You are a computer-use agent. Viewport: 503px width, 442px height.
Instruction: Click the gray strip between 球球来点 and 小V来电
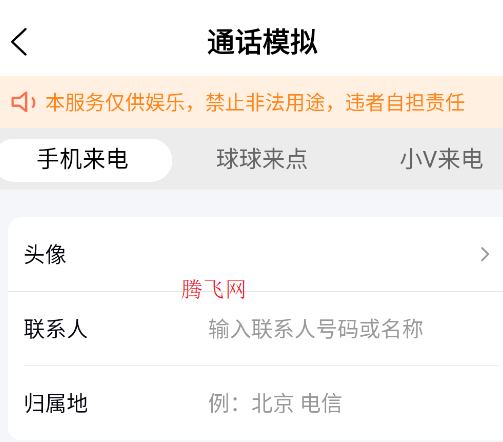coord(353,159)
